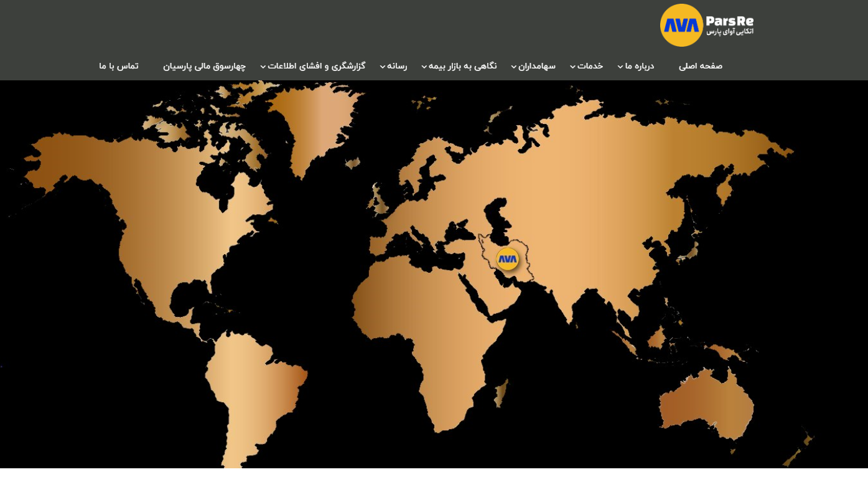Click the dropdown chevron beside سهامداران
The width and height of the screenshot is (868, 477).
tap(514, 67)
